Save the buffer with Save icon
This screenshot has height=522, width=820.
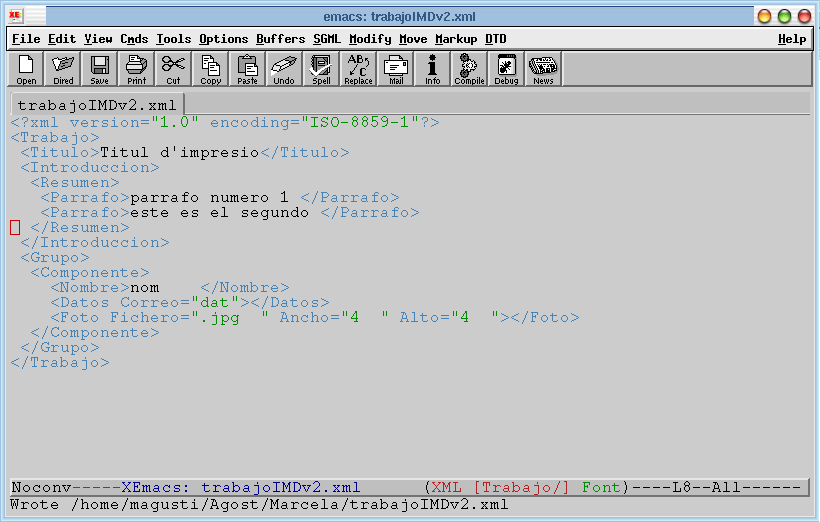99,69
